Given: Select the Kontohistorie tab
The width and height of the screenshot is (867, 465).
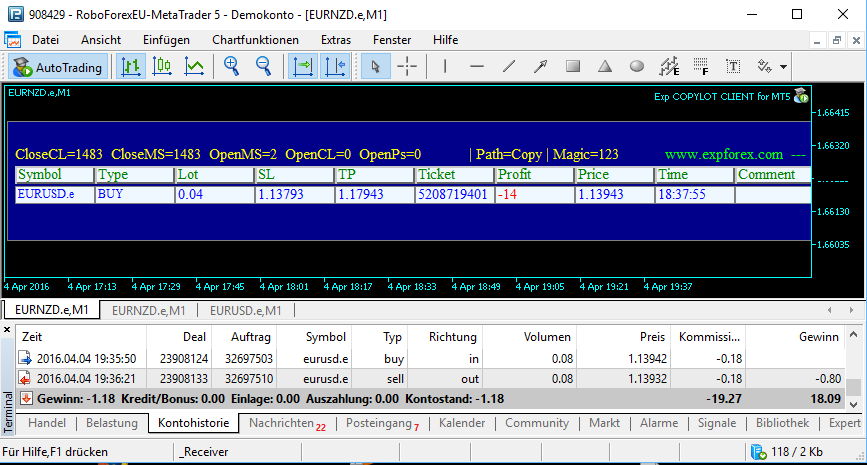Looking at the screenshot, I should click(194, 423).
